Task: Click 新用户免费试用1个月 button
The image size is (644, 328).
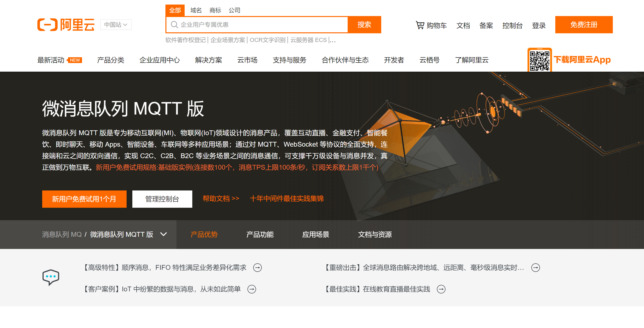Action: 84,199
